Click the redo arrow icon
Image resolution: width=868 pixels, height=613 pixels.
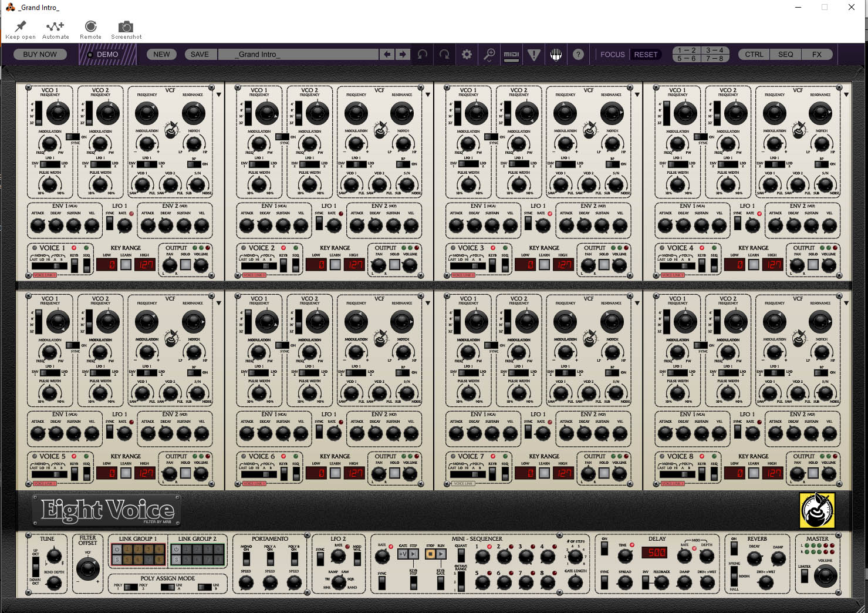pos(444,55)
